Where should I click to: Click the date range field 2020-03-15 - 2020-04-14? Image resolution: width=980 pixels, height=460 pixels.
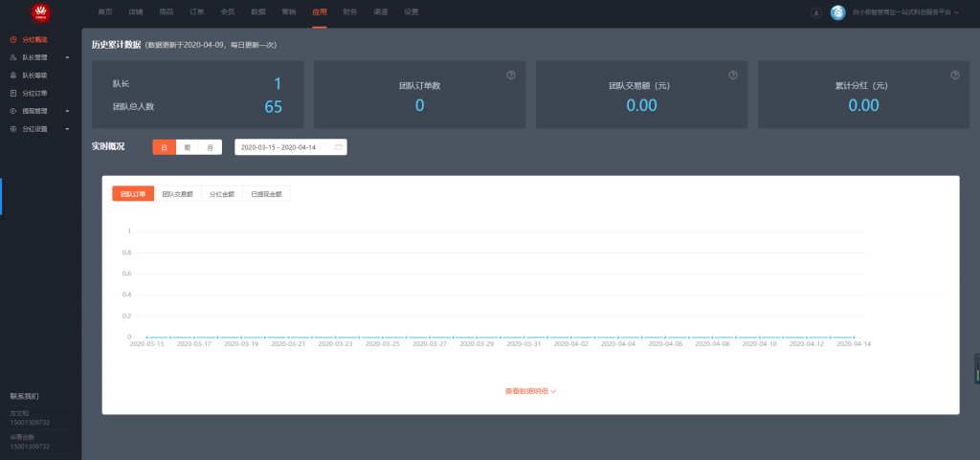(291, 147)
